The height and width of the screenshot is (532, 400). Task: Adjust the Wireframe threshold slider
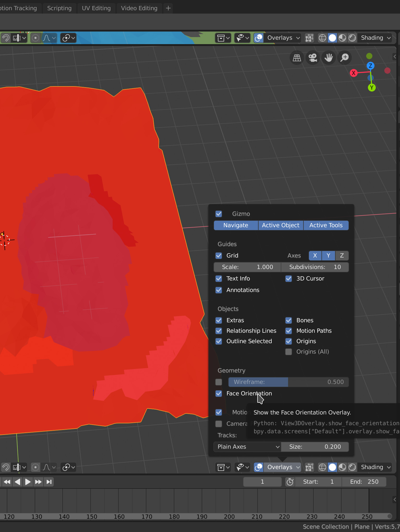[289, 382]
